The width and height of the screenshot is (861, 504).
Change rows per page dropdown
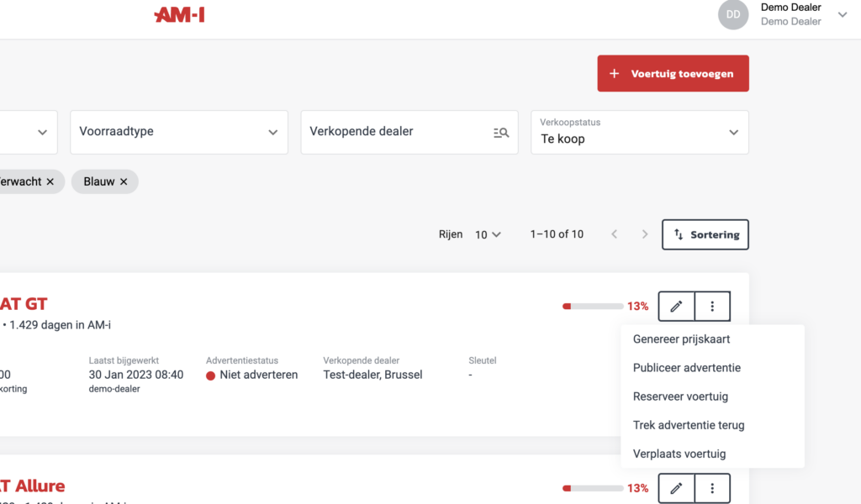pyautogui.click(x=488, y=234)
